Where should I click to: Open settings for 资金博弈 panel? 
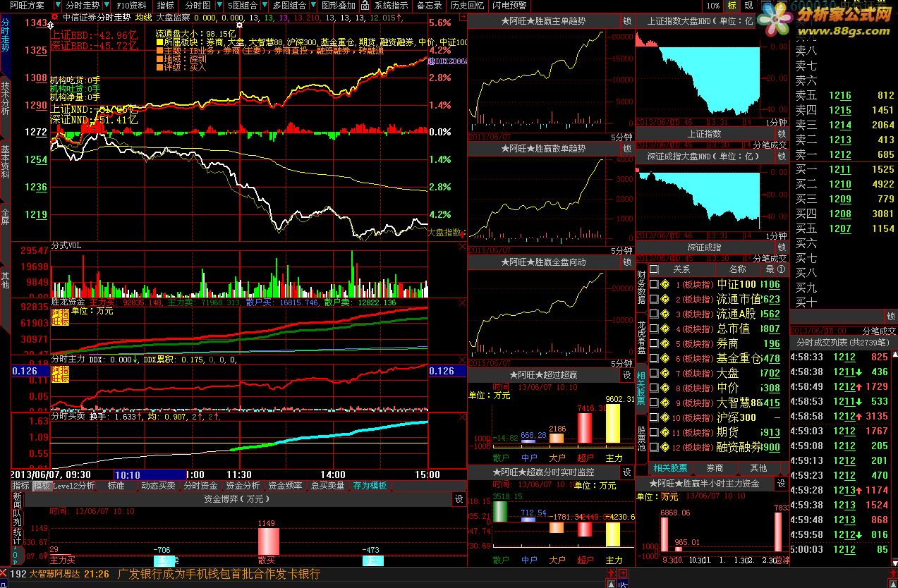tap(459, 498)
